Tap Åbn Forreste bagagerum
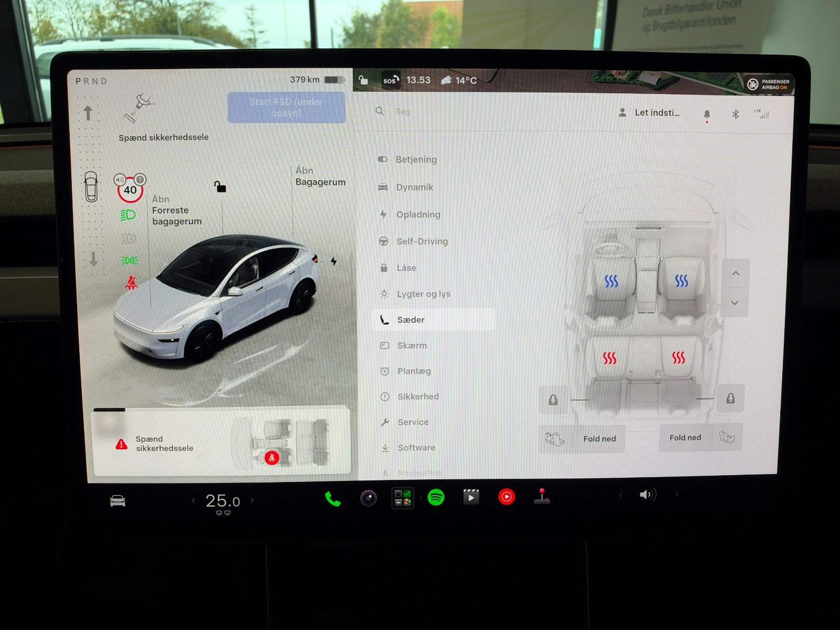 click(x=177, y=210)
